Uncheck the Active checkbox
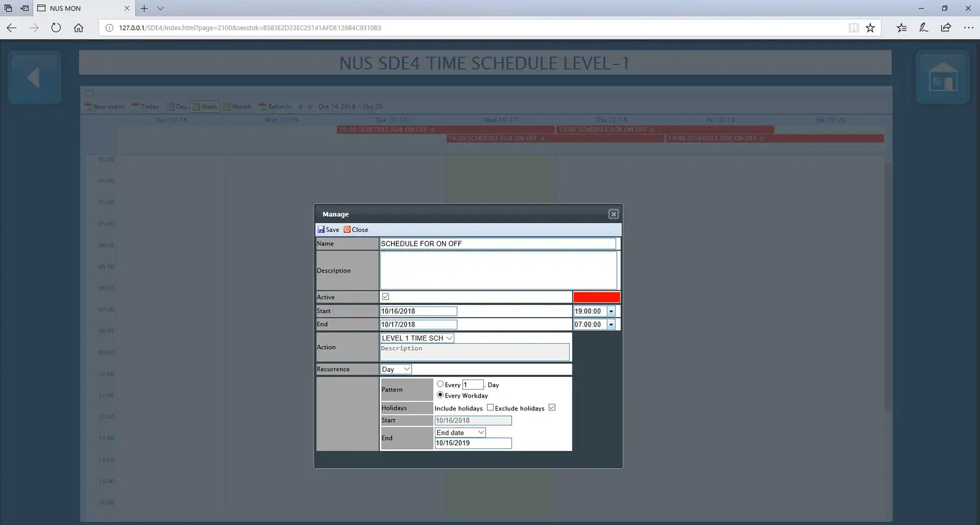This screenshot has width=980, height=525. tap(385, 296)
